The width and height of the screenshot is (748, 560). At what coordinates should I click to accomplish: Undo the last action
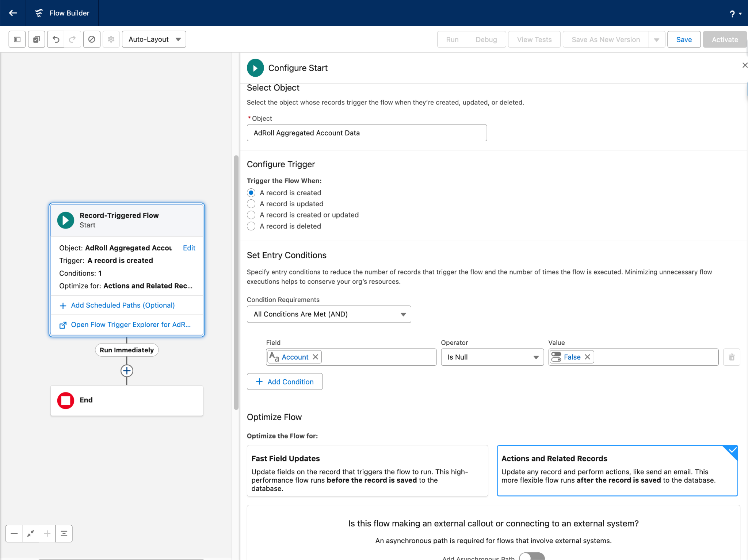(x=56, y=39)
